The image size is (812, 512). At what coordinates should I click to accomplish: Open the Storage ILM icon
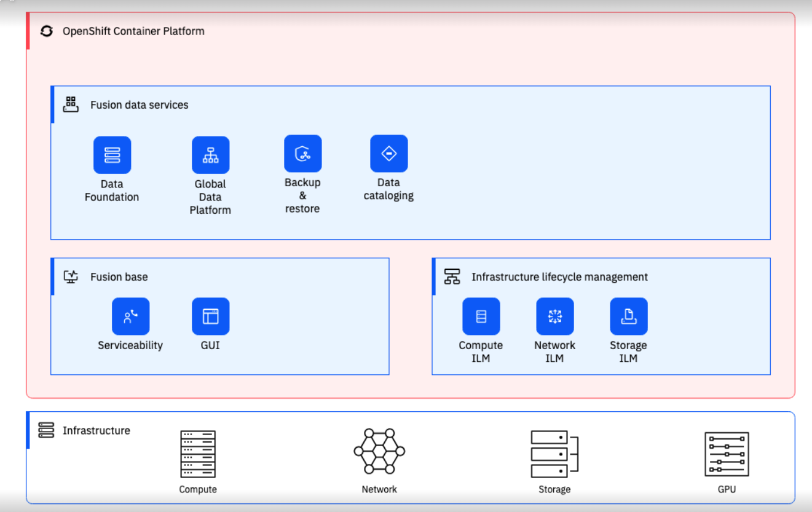pyautogui.click(x=628, y=317)
